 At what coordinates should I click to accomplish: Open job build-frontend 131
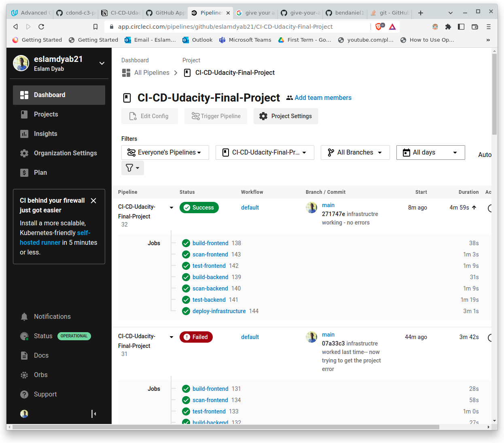point(210,389)
